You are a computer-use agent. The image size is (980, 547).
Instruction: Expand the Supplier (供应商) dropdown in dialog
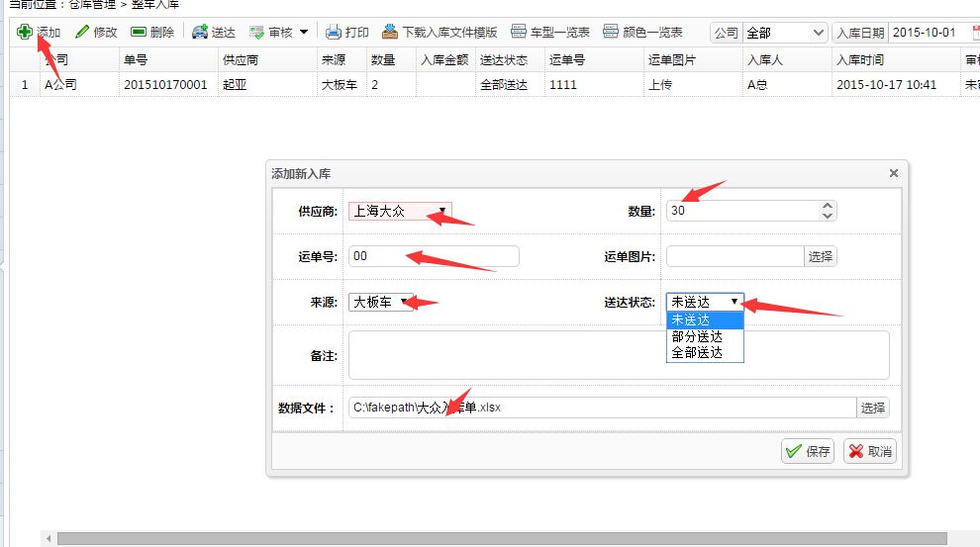(441, 211)
